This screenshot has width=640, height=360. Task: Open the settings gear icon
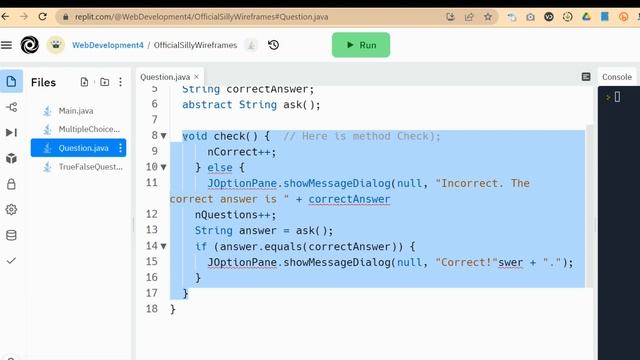pyautogui.click(x=11, y=209)
